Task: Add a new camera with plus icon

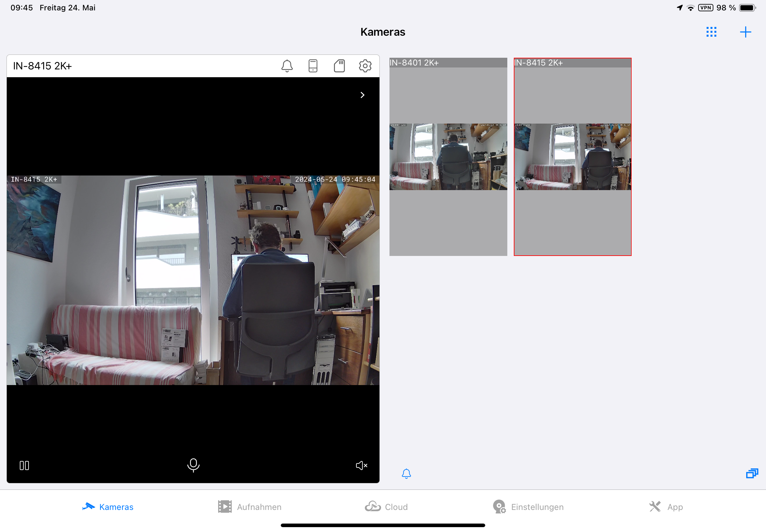Action: click(745, 32)
